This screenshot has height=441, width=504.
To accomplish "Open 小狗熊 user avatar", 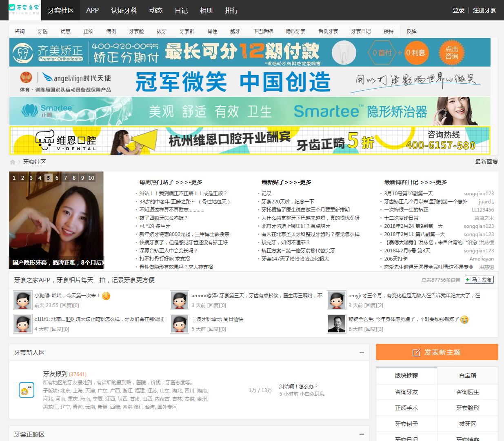I will click(x=23, y=300).
